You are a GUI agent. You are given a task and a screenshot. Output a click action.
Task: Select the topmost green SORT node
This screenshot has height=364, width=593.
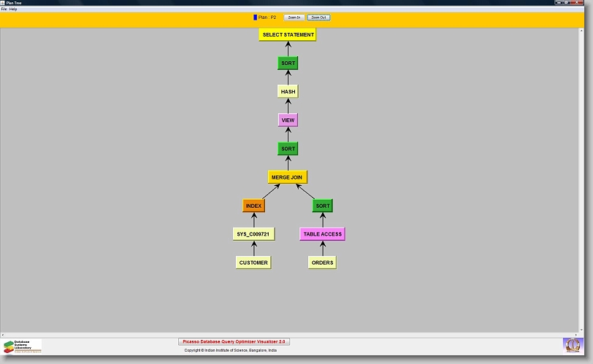(288, 63)
